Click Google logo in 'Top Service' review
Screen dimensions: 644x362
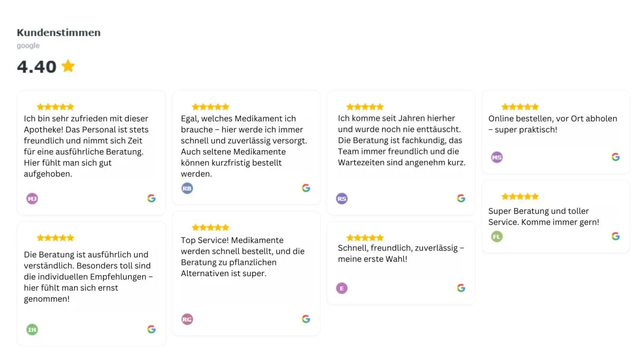click(306, 319)
